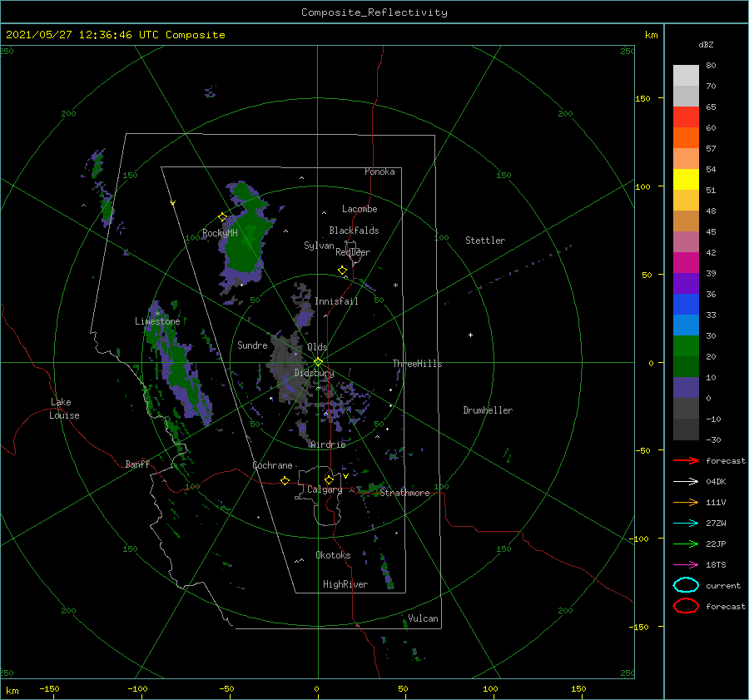Click the 'km' label at top right

click(651, 35)
